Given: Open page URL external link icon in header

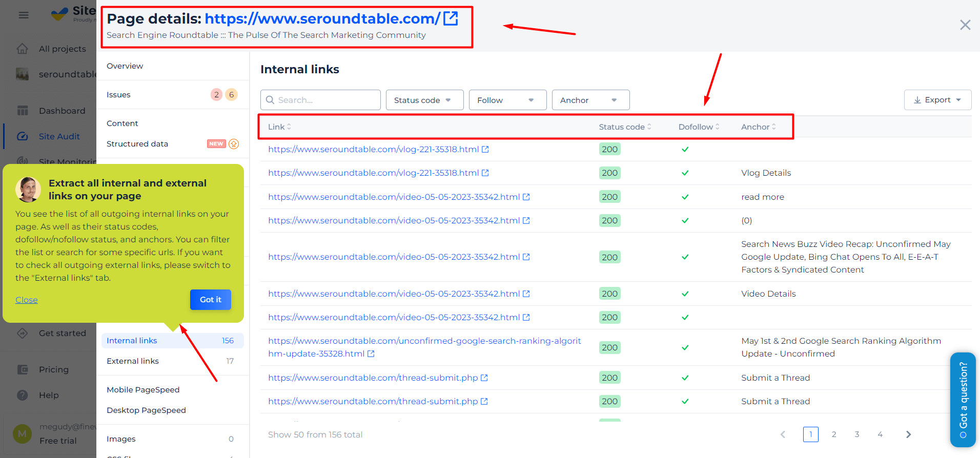Looking at the screenshot, I should [x=451, y=18].
